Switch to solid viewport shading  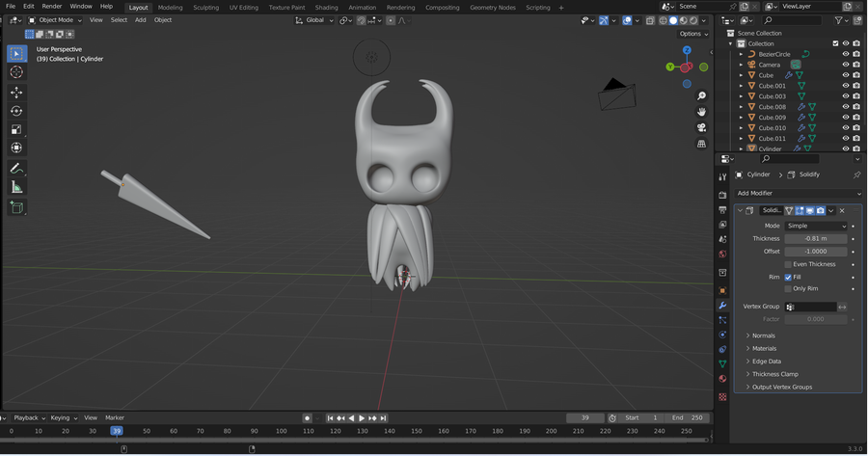673,20
